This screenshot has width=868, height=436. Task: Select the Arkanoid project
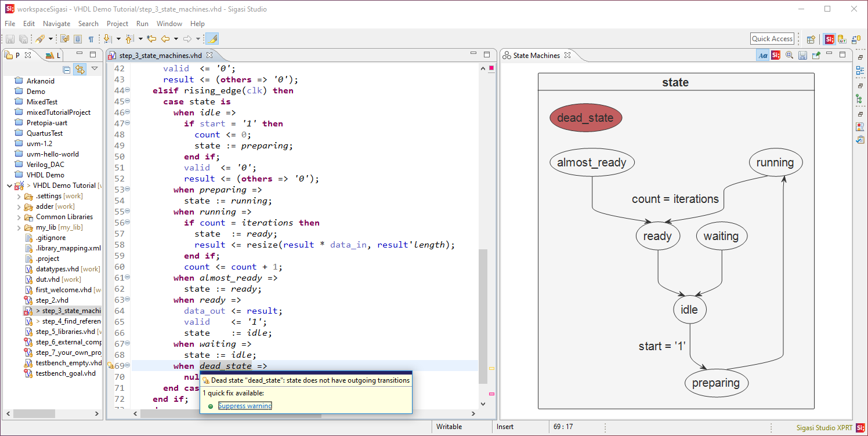[x=40, y=81]
